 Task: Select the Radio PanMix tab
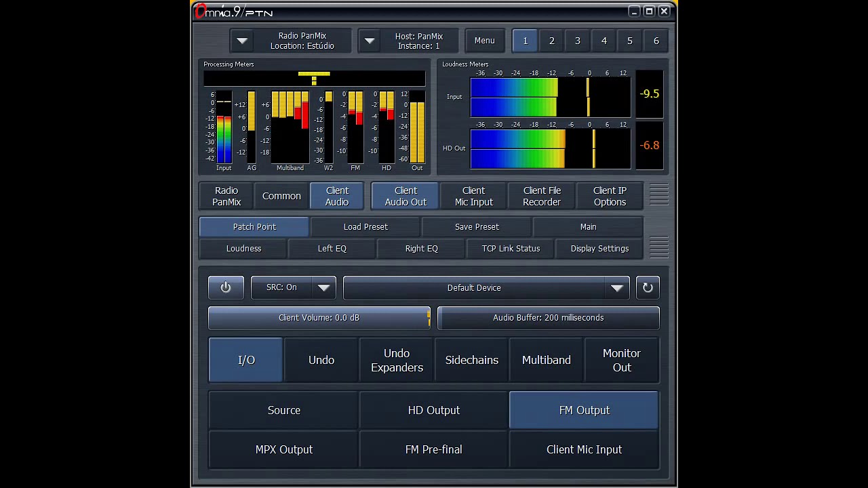point(226,196)
